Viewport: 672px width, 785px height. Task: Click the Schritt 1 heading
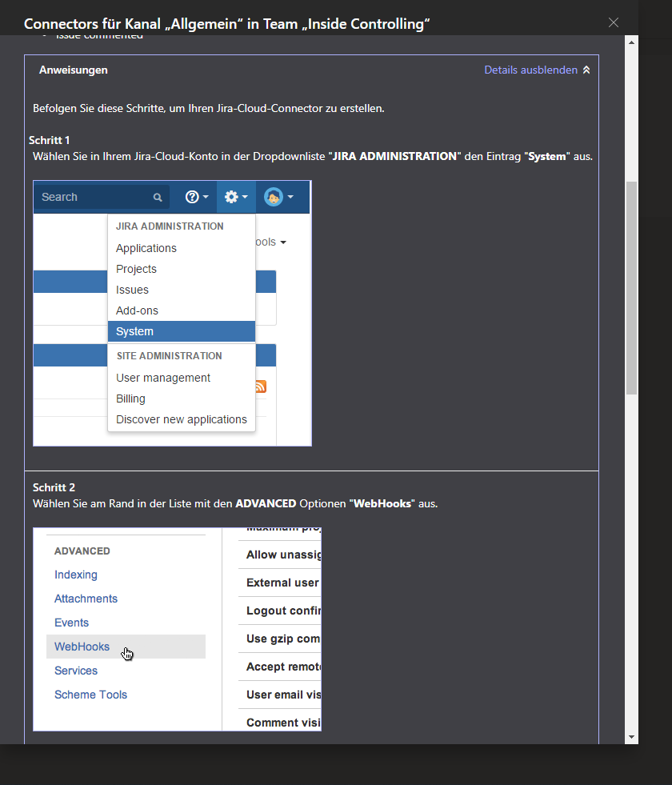click(49, 140)
